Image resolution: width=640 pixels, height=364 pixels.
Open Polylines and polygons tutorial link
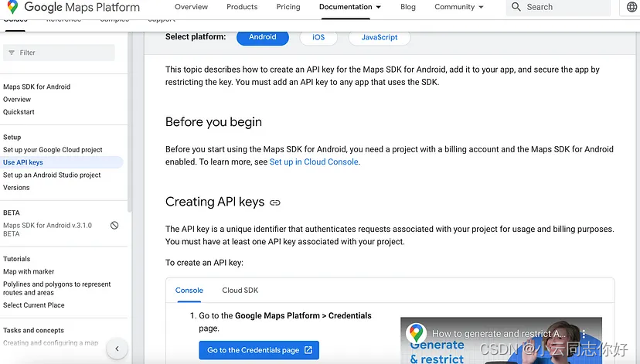(56, 288)
